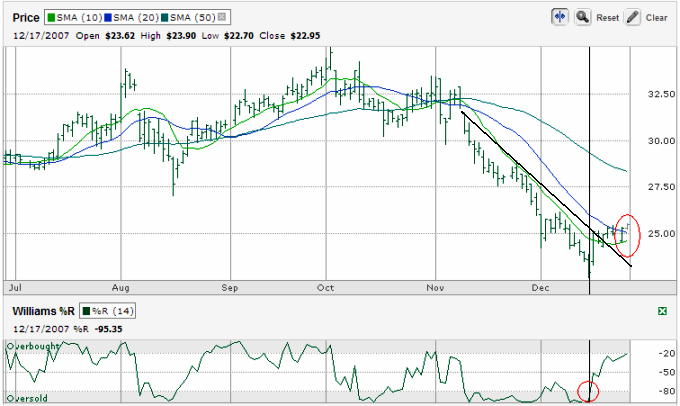This screenshot has height=406, width=680.
Task: Click the 30.00 price axis label
Action: (x=661, y=141)
